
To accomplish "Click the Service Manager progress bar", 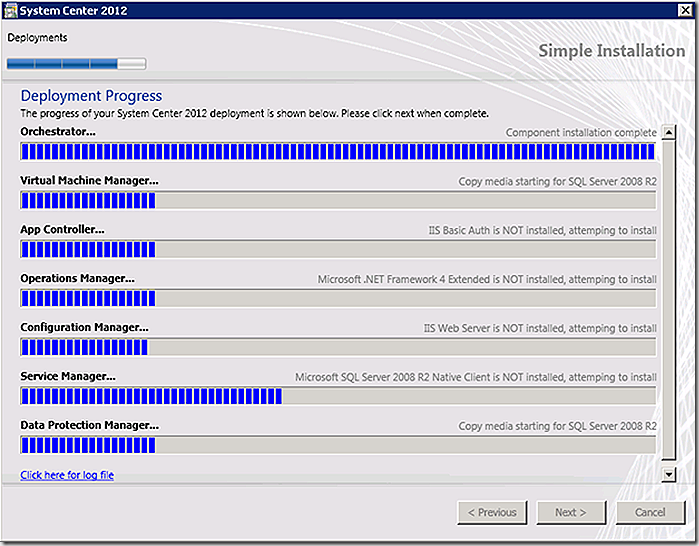I will [338, 396].
